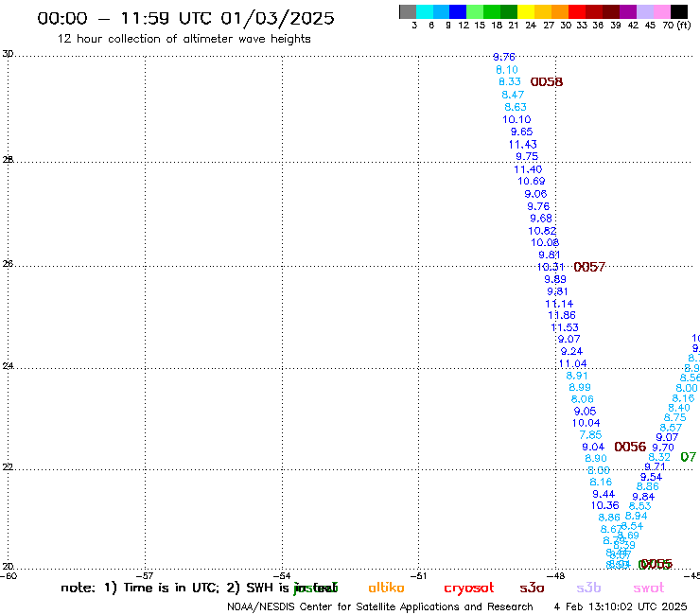Image resolution: width=700 pixels, height=615 pixels.
Task: Click the 10.31 value beside pass 0057
Action: 551,267
